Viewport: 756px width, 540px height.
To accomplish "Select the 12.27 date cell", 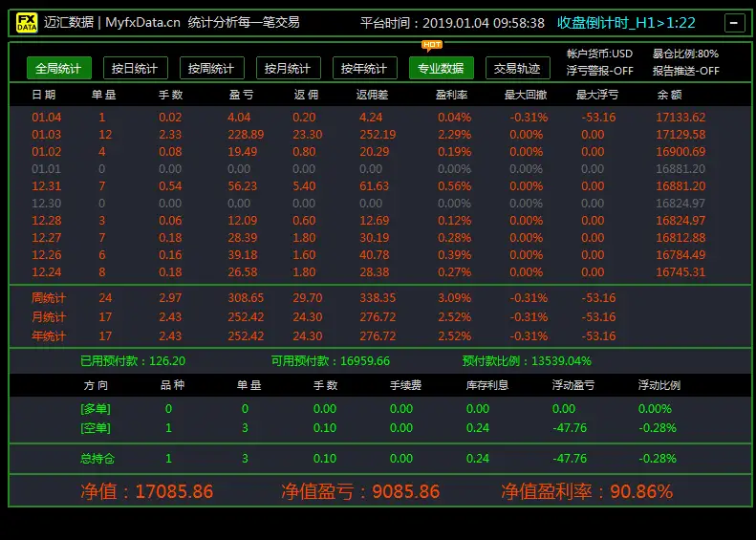I will pos(46,238).
